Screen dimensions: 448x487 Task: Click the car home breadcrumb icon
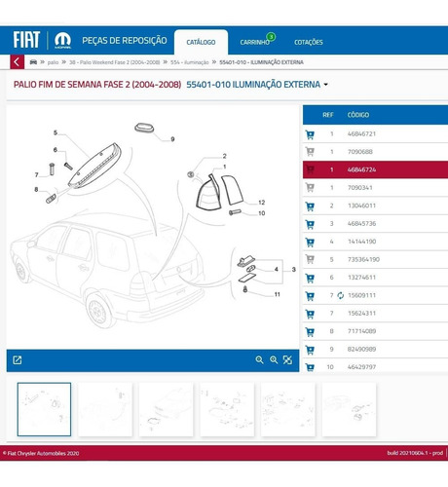[x=33, y=62]
